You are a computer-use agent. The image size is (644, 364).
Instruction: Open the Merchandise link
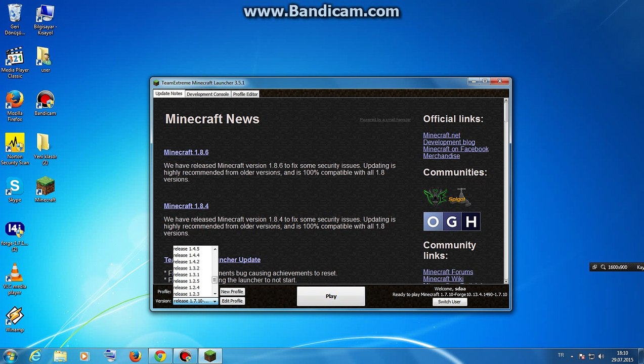coord(442,156)
